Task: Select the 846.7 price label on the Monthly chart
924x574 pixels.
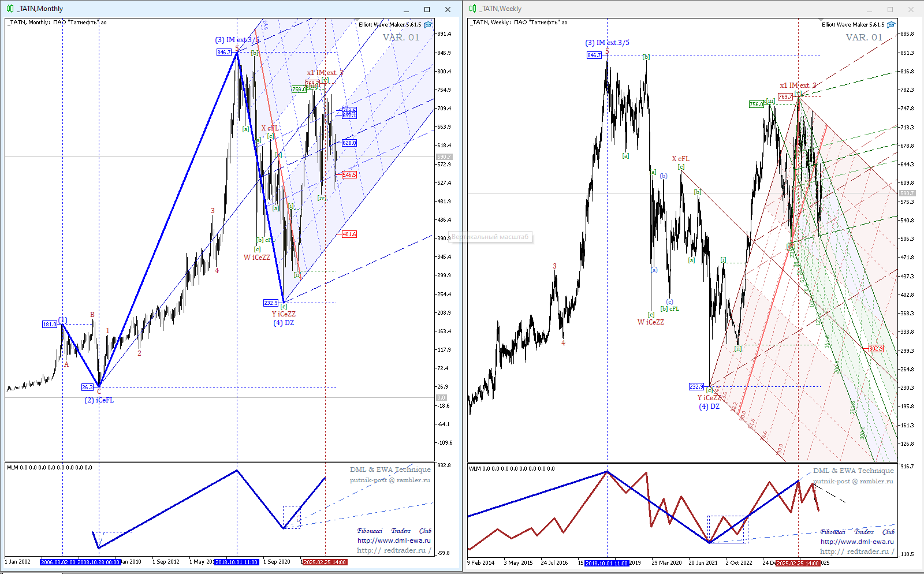Action: 223,53
